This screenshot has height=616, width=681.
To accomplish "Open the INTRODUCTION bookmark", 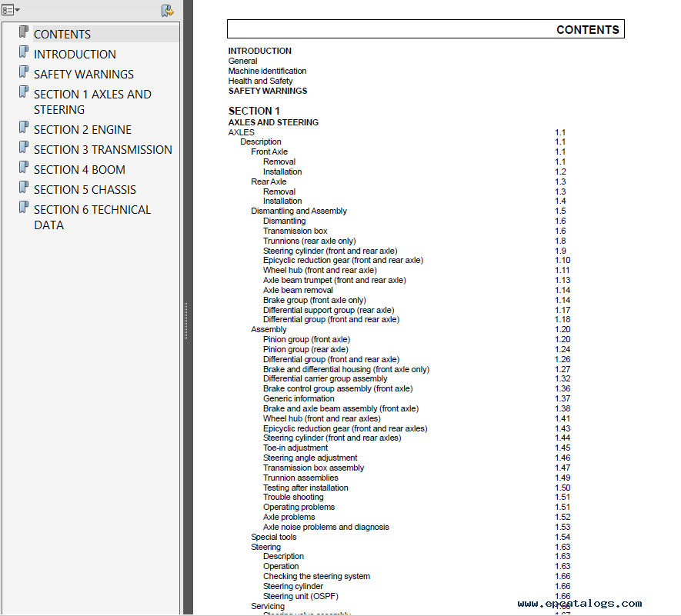I will pyautogui.click(x=75, y=55).
